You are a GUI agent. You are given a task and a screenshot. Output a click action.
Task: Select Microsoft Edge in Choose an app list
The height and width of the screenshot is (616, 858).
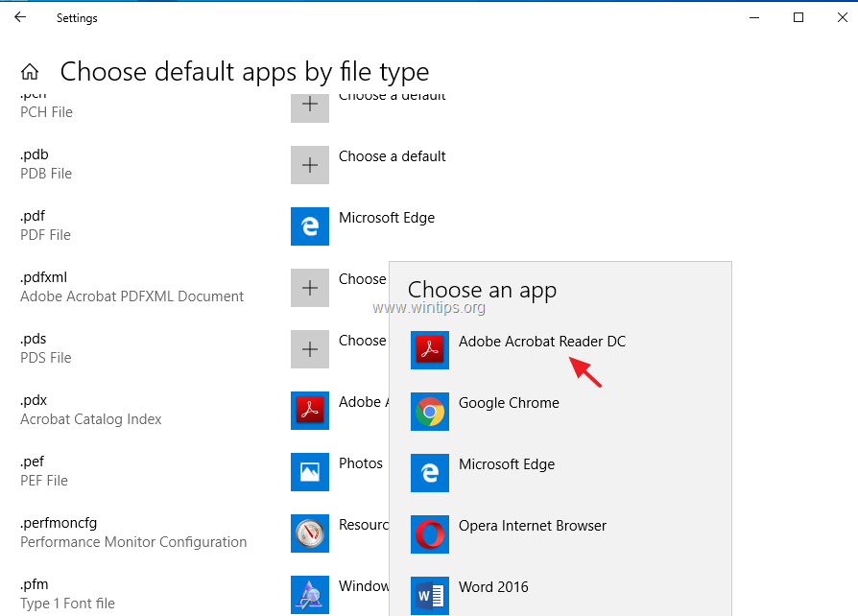(507, 464)
